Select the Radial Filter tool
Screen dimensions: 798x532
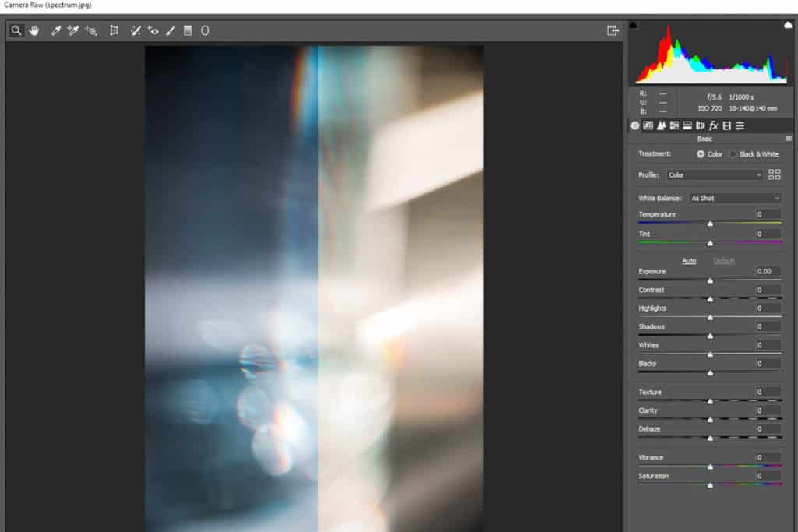pyautogui.click(x=205, y=30)
